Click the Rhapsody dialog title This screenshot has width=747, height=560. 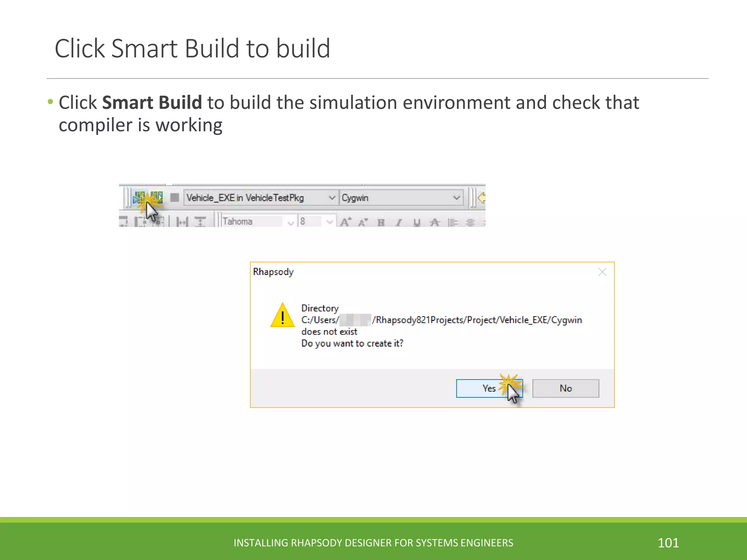(273, 272)
